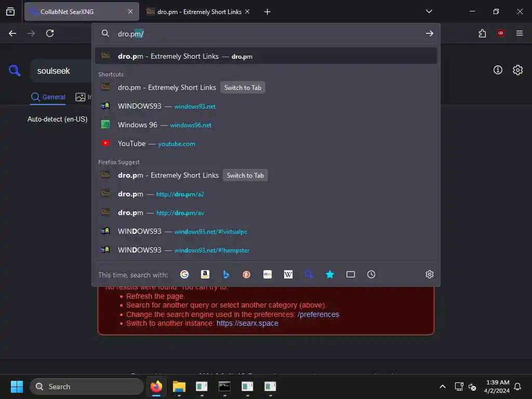Close the CollabNet SearXNG tab

[x=130, y=11]
